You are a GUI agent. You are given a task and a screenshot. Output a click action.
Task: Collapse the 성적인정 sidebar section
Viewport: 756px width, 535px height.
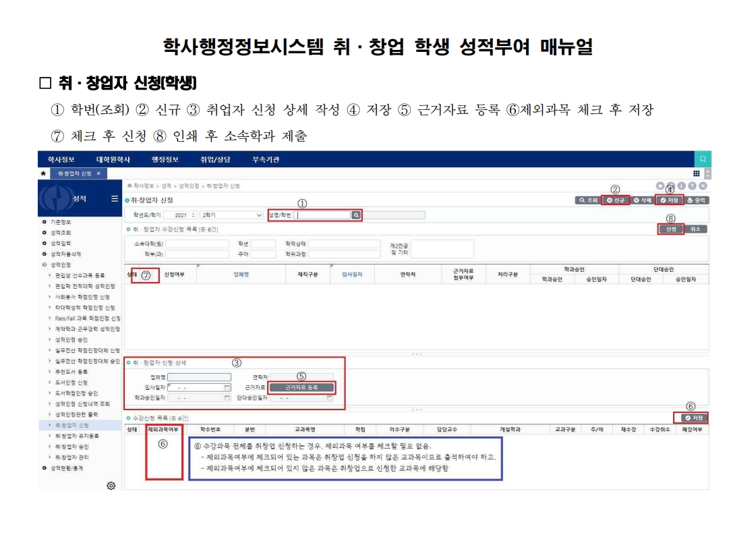pyautogui.click(x=45, y=265)
